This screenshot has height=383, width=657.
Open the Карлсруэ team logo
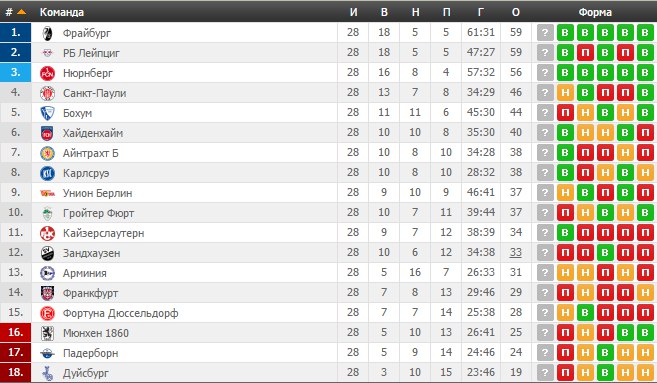[47, 173]
